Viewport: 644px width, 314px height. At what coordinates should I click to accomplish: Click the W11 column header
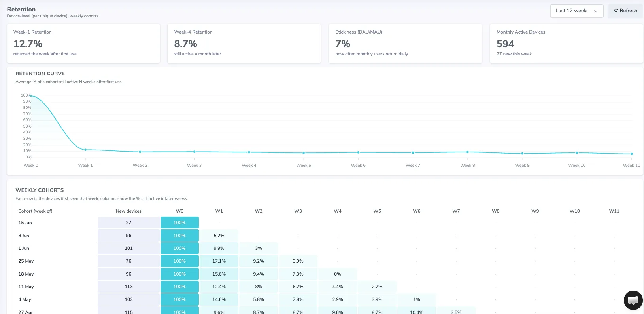(x=614, y=211)
